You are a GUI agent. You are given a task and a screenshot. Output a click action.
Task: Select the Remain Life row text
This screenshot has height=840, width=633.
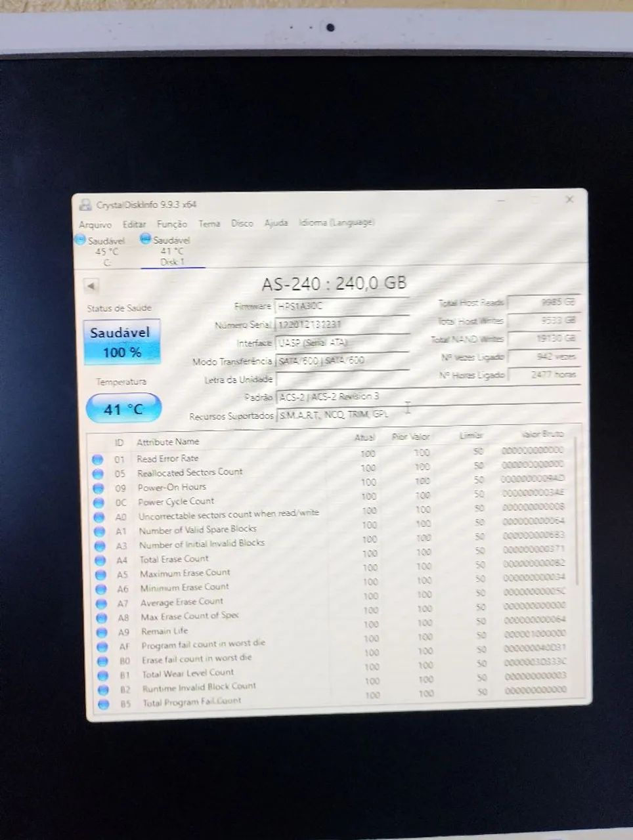coord(164,631)
